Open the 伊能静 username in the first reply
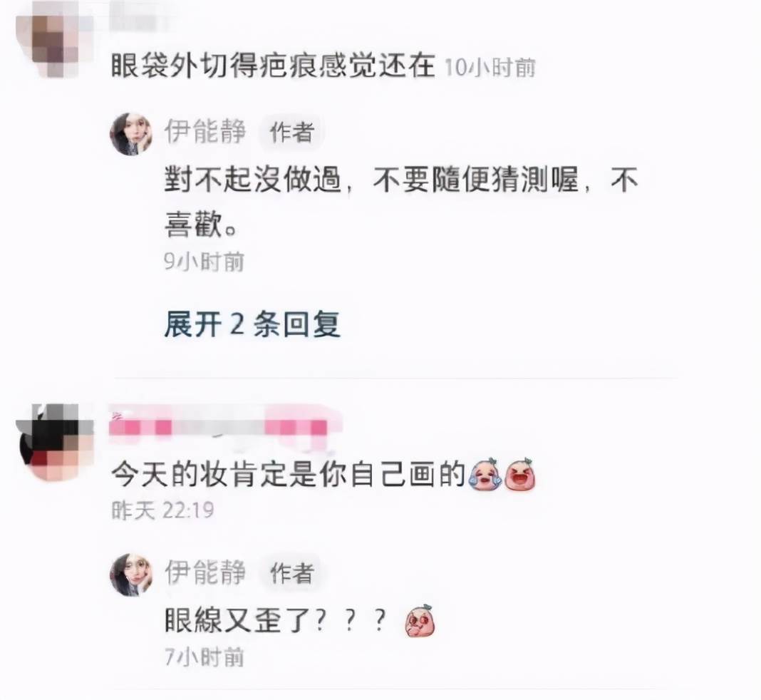 tap(205, 132)
